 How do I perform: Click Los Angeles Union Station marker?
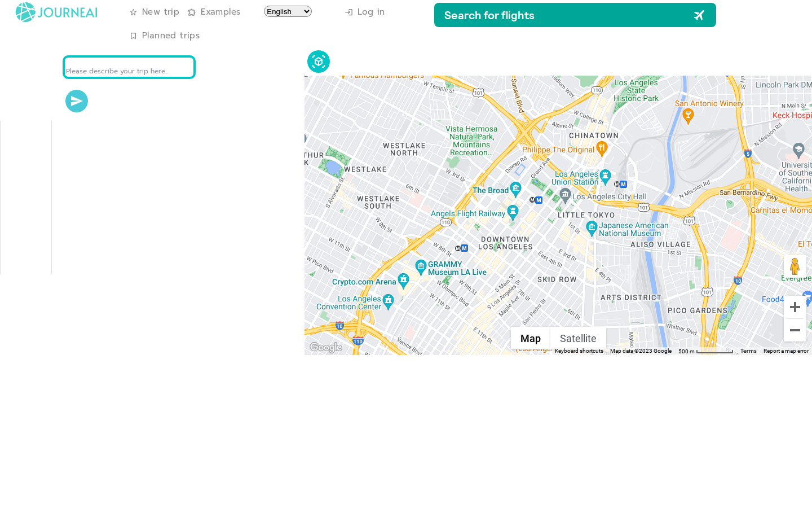click(x=605, y=176)
